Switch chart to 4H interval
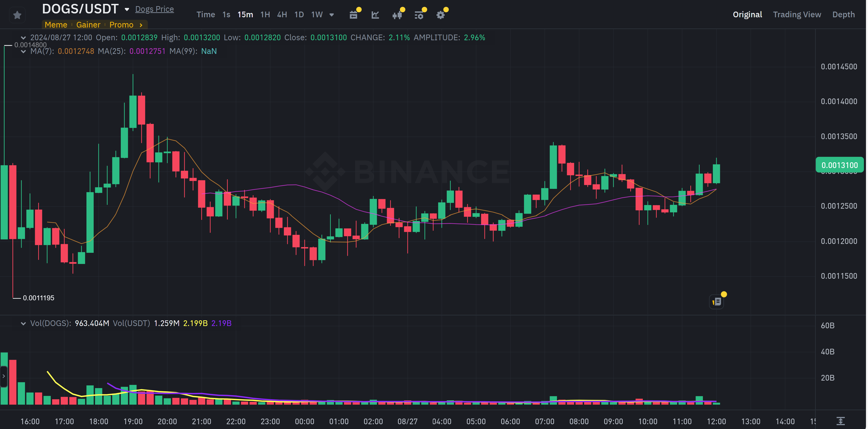The width and height of the screenshot is (868, 429). (282, 15)
